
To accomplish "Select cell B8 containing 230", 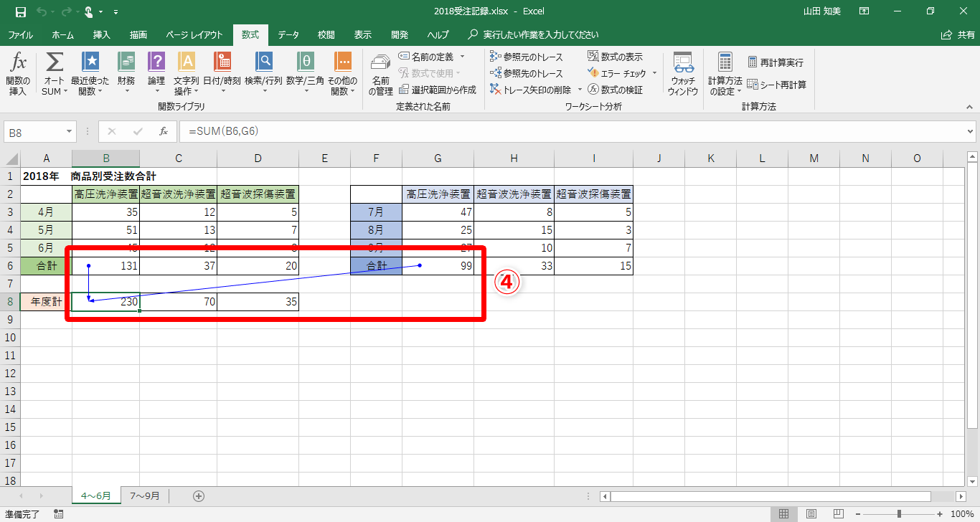I will 106,302.
